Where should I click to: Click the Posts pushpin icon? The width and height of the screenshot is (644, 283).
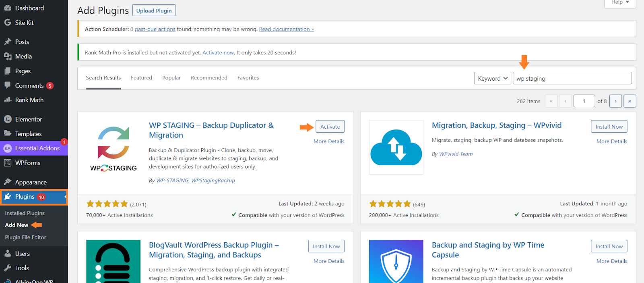(8, 42)
